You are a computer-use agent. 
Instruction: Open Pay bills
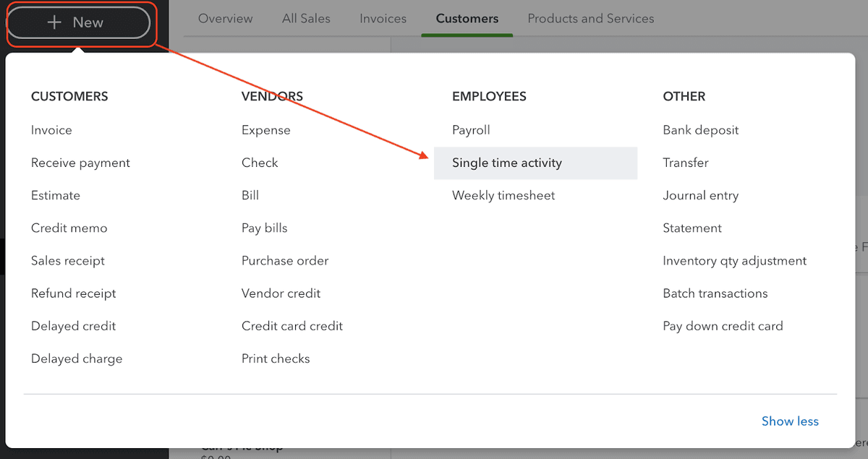tap(265, 228)
